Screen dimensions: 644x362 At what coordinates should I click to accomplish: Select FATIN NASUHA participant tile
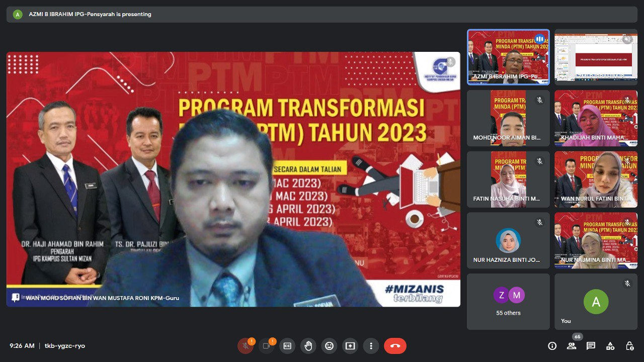(x=508, y=179)
